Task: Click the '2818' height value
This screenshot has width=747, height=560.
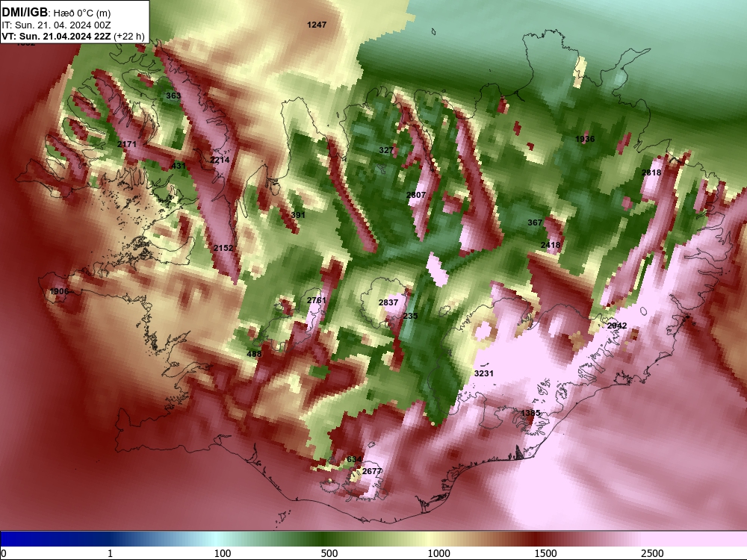Action: coord(651,172)
